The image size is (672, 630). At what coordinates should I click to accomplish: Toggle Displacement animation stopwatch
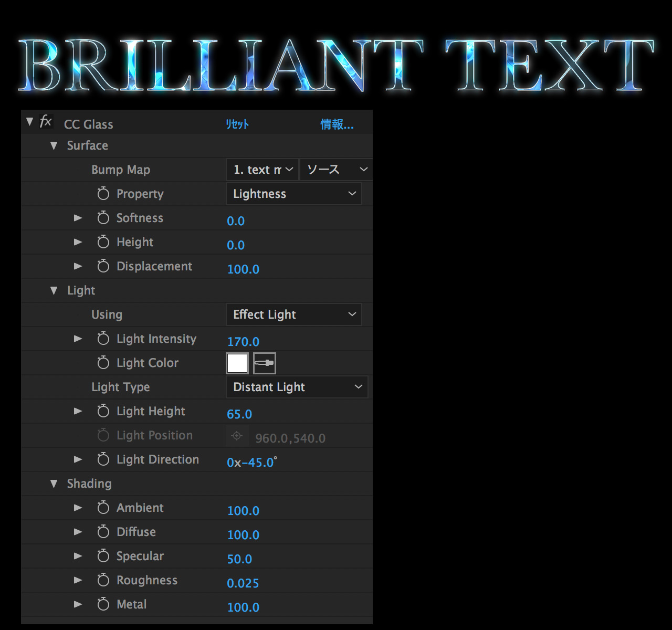pos(103,266)
